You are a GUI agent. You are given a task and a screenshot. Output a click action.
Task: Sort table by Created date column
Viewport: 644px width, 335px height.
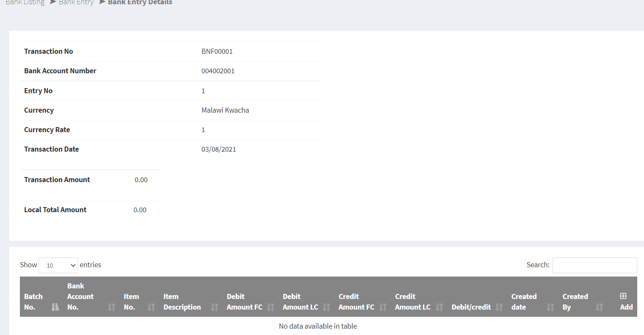pyautogui.click(x=550, y=307)
